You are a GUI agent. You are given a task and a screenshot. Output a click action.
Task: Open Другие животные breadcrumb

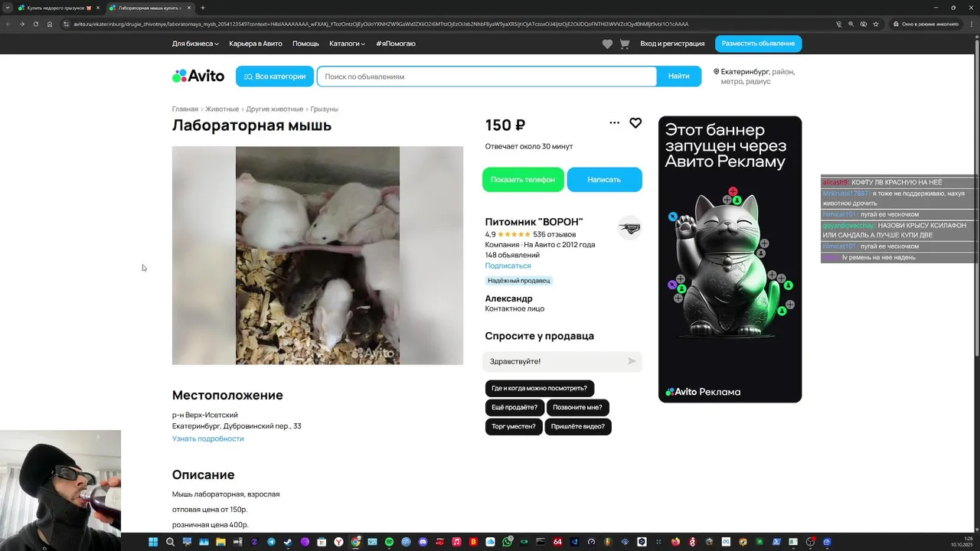click(x=275, y=109)
